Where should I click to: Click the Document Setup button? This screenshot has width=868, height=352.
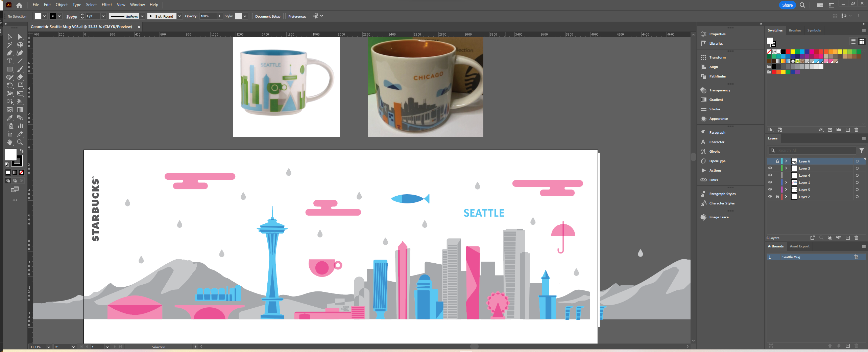(x=267, y=16)
